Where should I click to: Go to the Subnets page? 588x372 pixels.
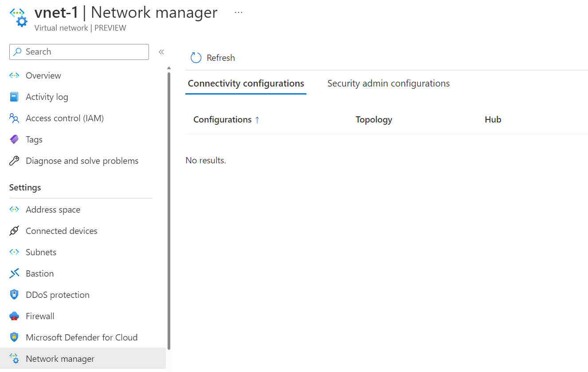[41, 252]
